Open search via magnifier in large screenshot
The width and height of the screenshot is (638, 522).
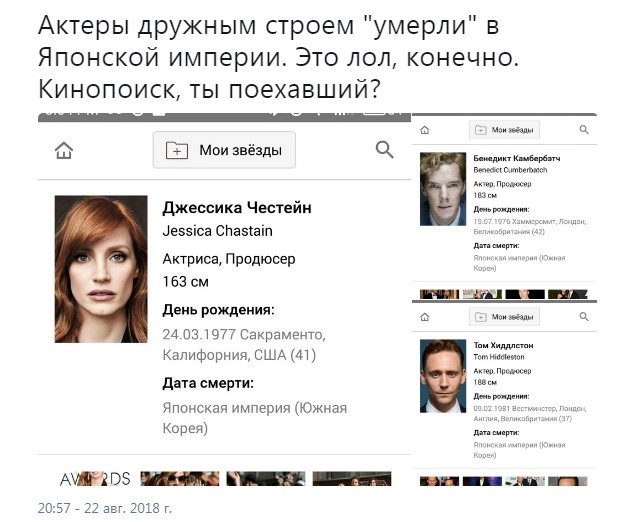click(385, 150)
